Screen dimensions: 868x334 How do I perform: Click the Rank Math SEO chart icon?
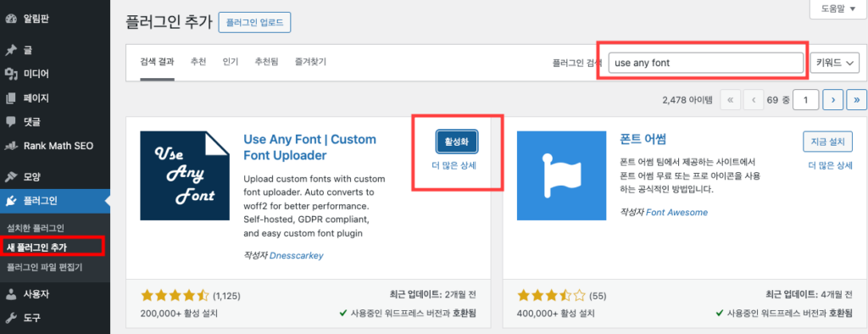[x=10, y=146]
